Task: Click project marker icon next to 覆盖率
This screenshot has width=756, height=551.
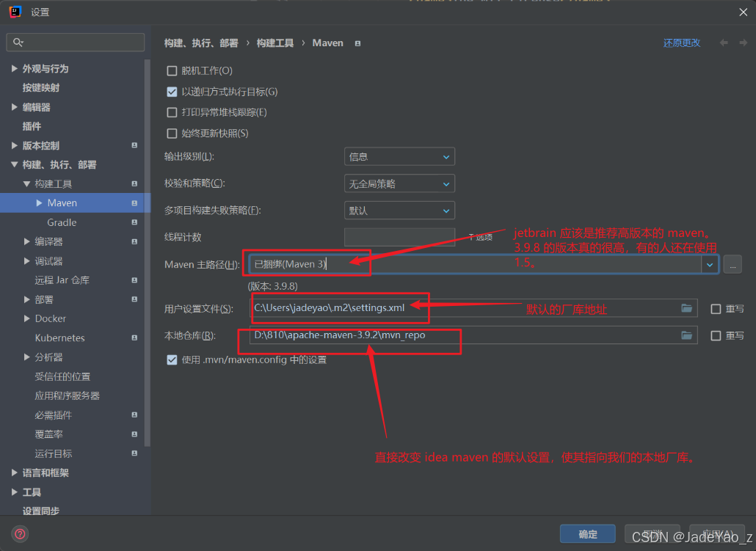Action: tap(134, 434)
